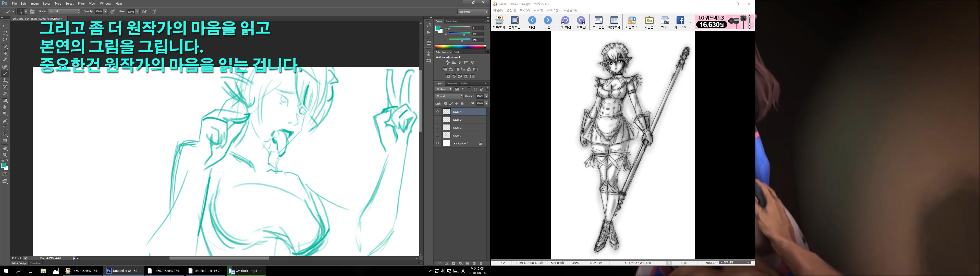Click the 사진관 button in 알씨
Image resolution: width=980 pixels, height=276 pixels.
point(649,22)
